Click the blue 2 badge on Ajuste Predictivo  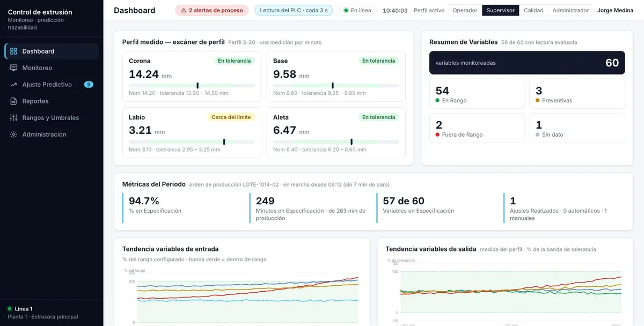point(89,85)
